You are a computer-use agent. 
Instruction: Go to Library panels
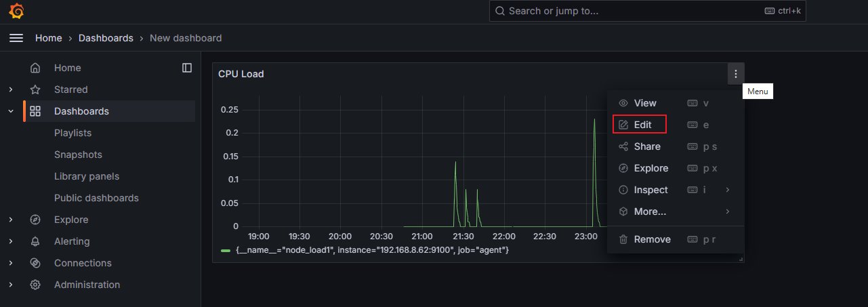click(86, 176)
